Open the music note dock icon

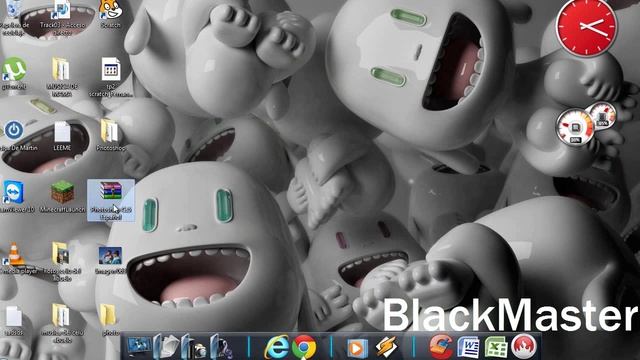[x=222, y=347]
